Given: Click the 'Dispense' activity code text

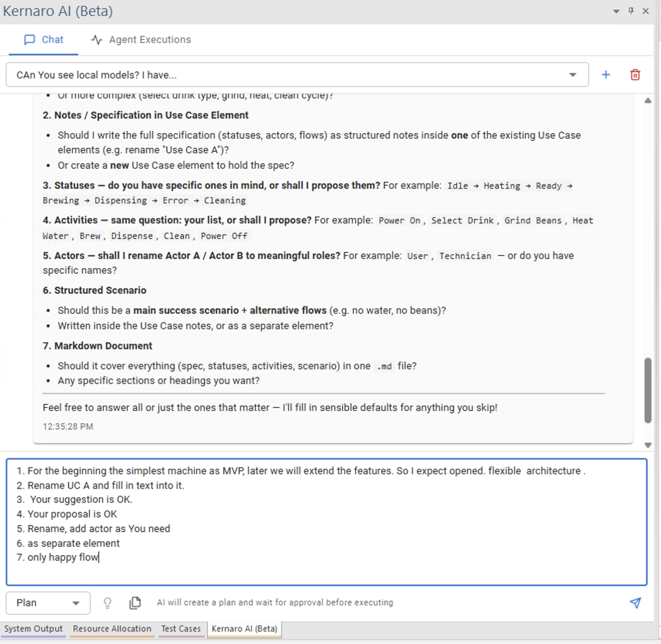Looking at the screenshot, I should click(132, 236).
